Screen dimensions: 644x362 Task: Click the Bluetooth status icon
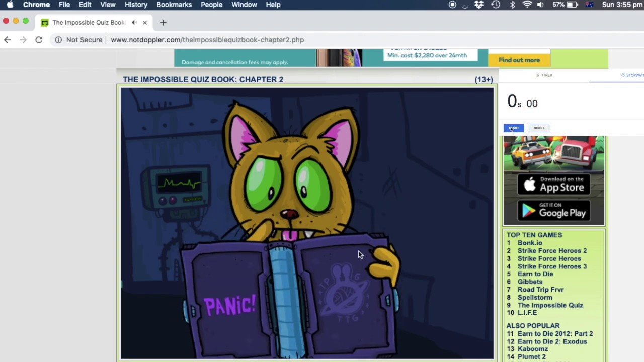tap(513, 5)
